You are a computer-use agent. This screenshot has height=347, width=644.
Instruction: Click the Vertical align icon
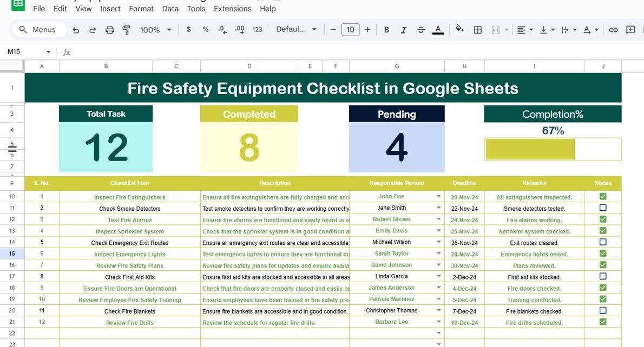coord(543,30)
